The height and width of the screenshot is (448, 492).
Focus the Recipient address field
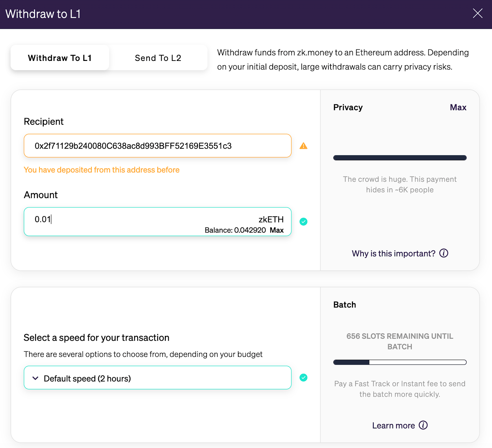pos(157,146)
